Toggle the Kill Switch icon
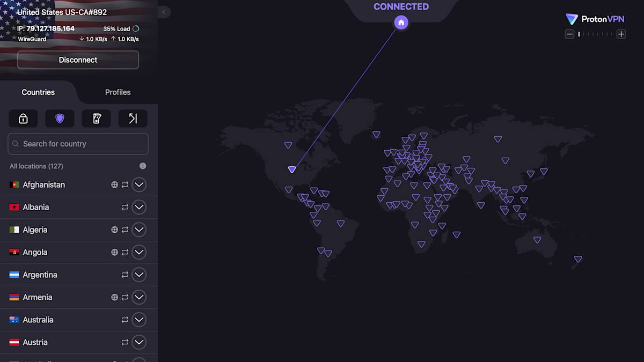The image size is (644, 362). [x=96, y=119]
